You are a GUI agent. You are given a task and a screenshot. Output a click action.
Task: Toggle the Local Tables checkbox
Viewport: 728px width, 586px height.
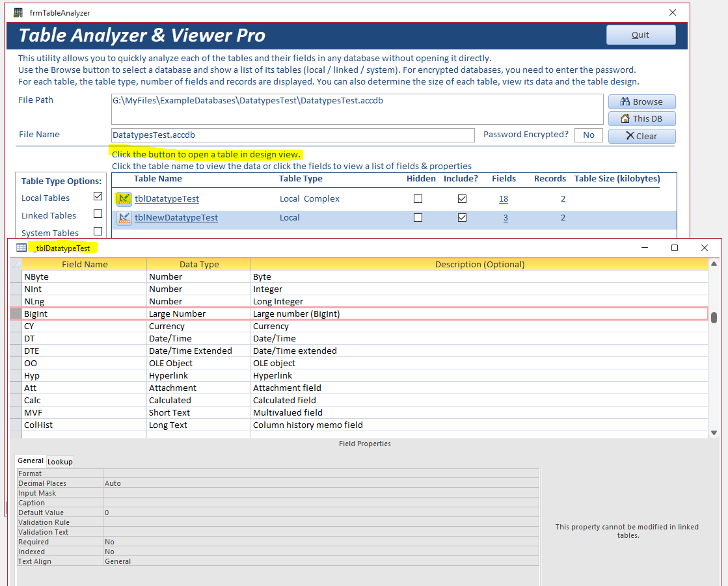(98, 196)
